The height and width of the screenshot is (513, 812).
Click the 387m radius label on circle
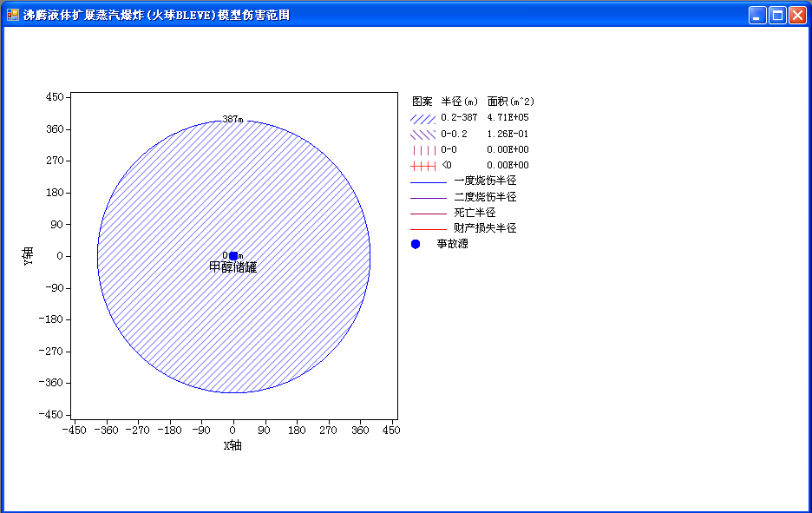pyautogui.click(x=233, y=119)
